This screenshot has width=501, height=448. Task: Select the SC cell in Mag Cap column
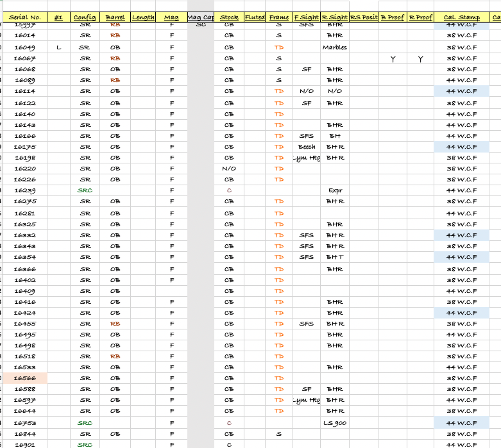point(201,24)
